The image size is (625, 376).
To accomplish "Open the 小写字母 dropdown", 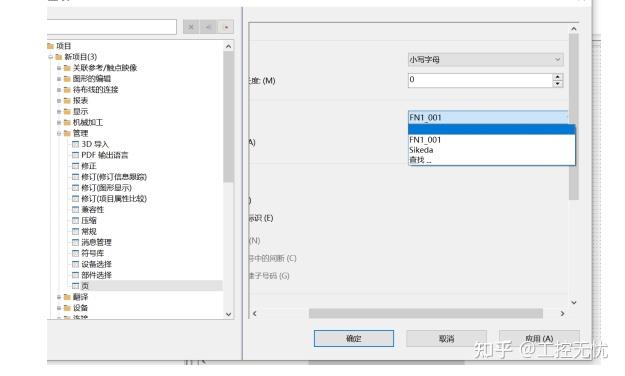I will pyautogui.click(x=485, y=60).
